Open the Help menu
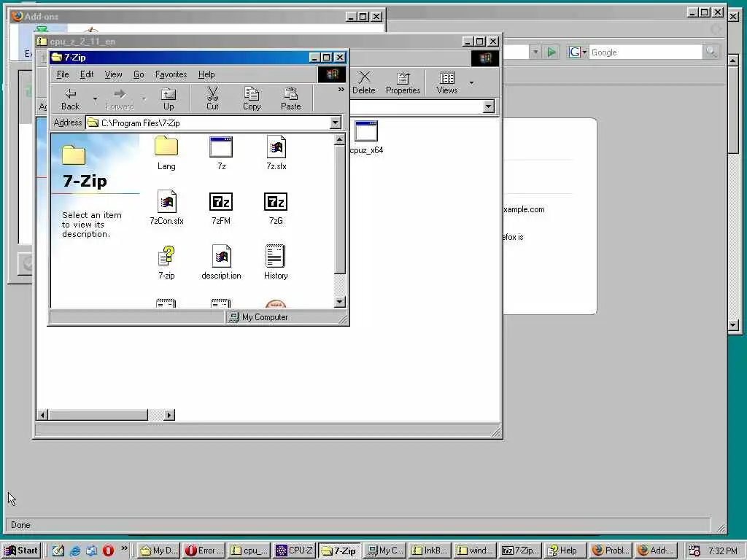The image size is (747, 560). [x=206, y=74]
